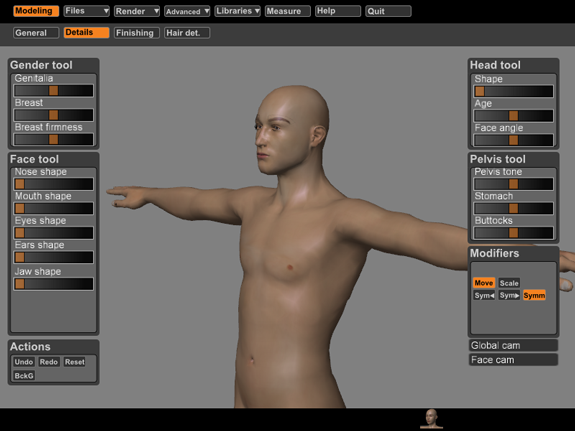575x431 pixels.
Task: Open the Advanced dropdown menu
Action: pyautogui.click(x=187, y=11)
